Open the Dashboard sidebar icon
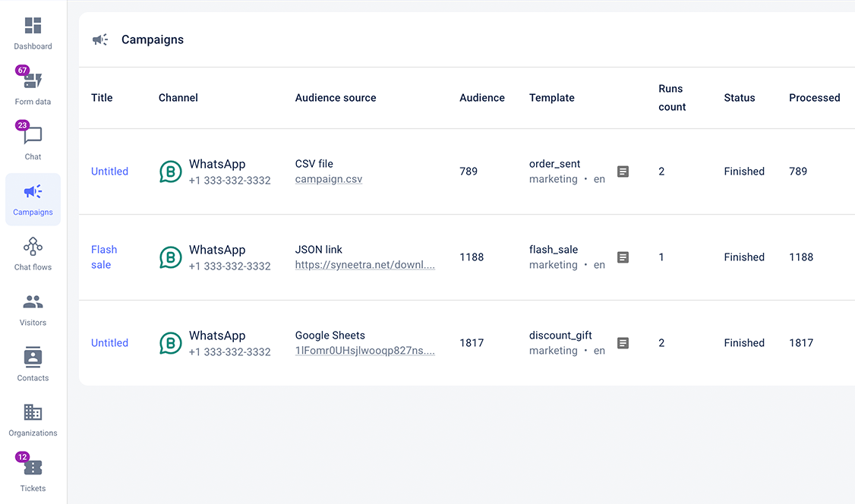 (33, 27)
